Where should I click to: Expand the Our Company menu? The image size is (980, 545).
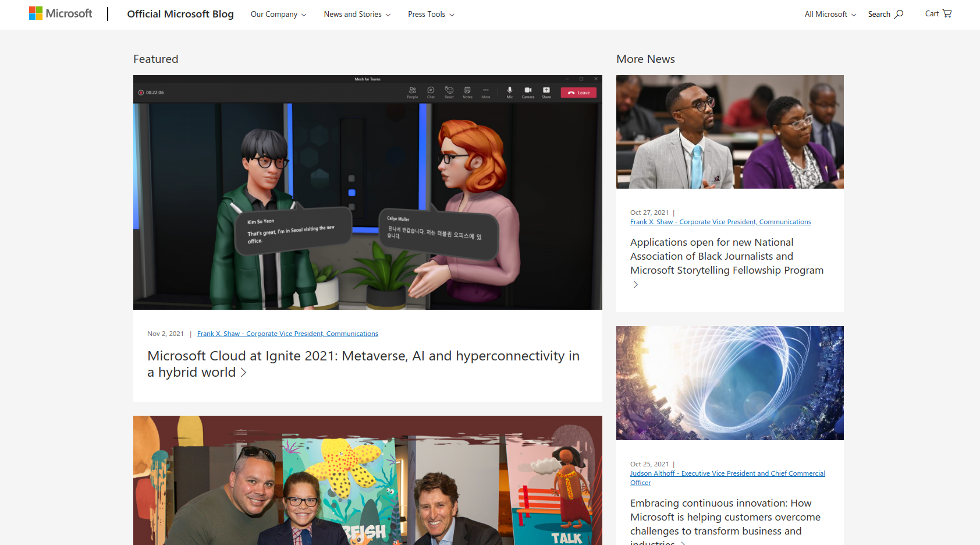point(278,14)
